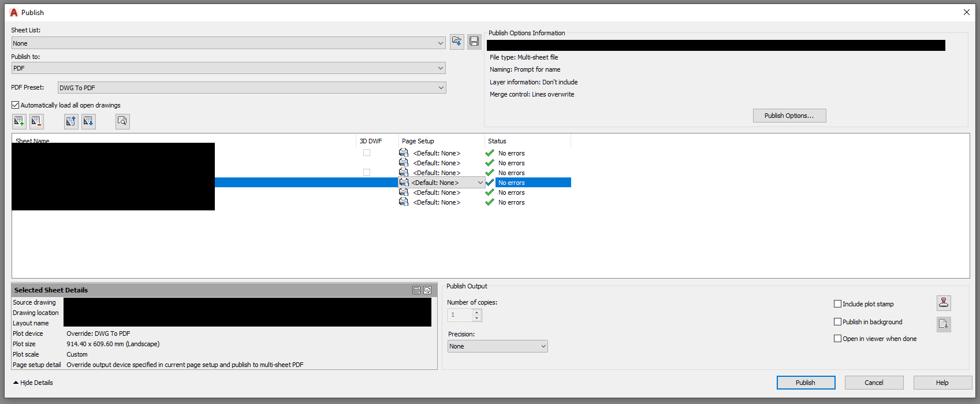This screenshot has width=980, height=404.
Task: Click first view icon in Selected Sheet Details header
Action: [416, 290]
